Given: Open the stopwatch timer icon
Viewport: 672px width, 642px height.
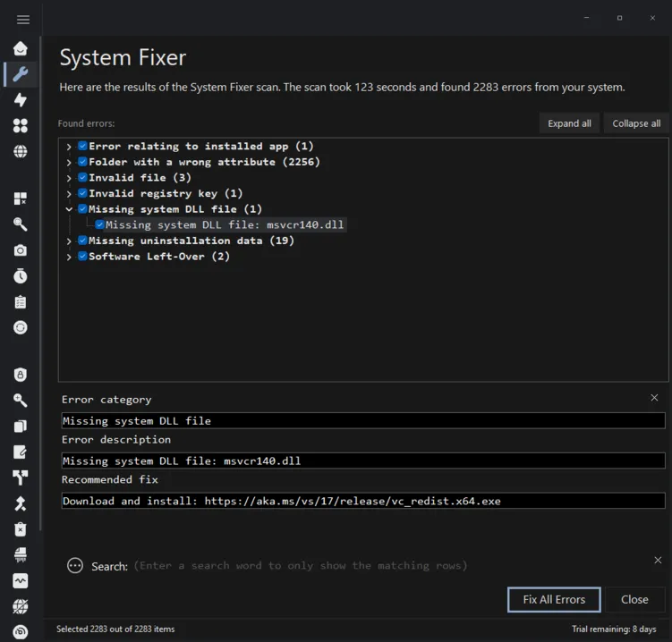Looking at the screenshot, I should pyautogui.click(x=21, y=275).
